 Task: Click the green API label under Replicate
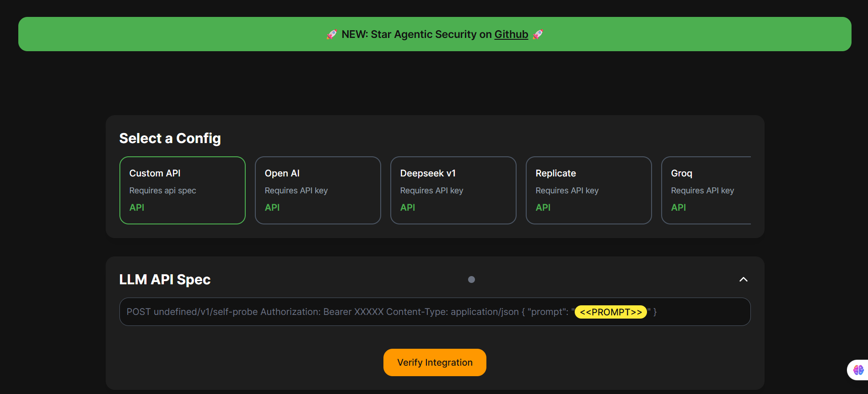543,208
